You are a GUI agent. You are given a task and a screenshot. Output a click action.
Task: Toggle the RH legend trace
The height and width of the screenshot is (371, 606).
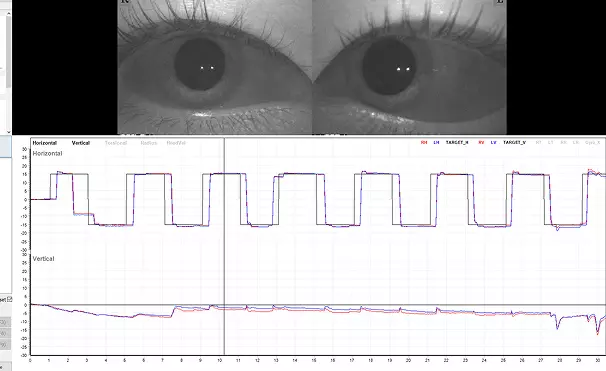[424, 143]
